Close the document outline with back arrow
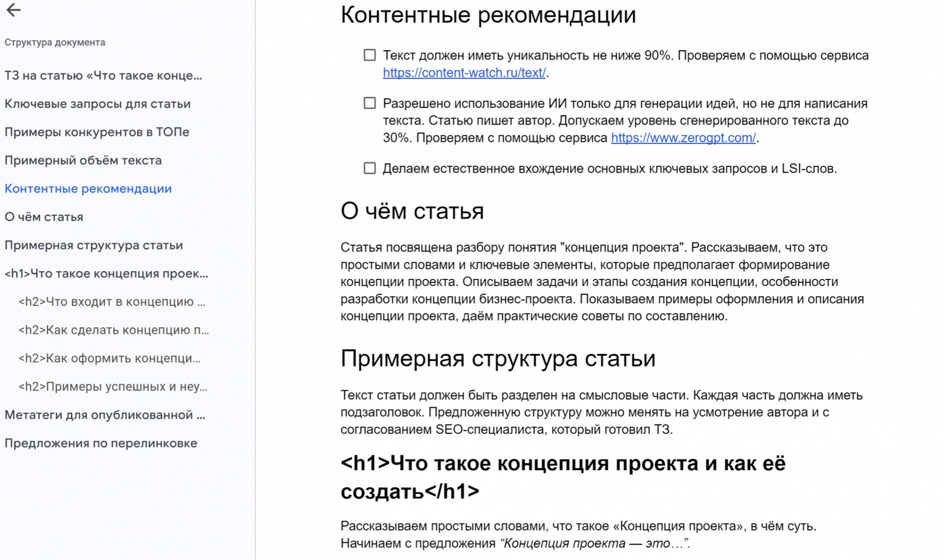The height and width of the screenshot is (560, 945). pos(13,10)
